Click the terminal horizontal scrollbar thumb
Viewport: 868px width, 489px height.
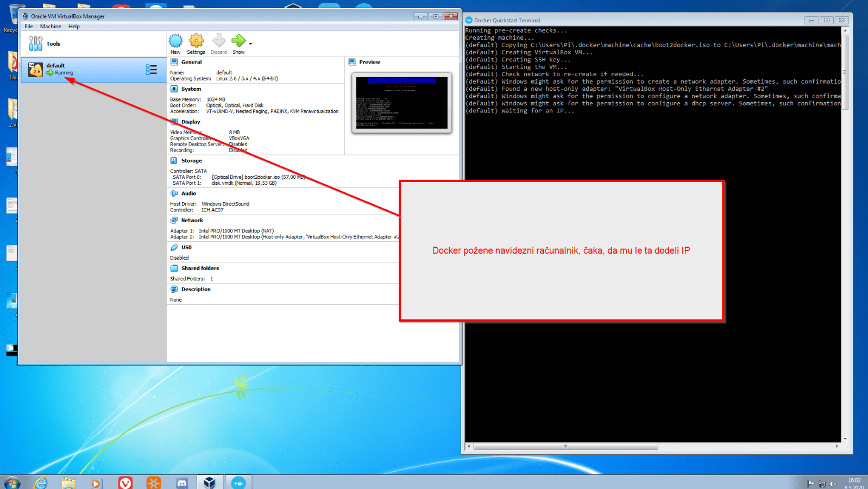[x=565, y=446]
